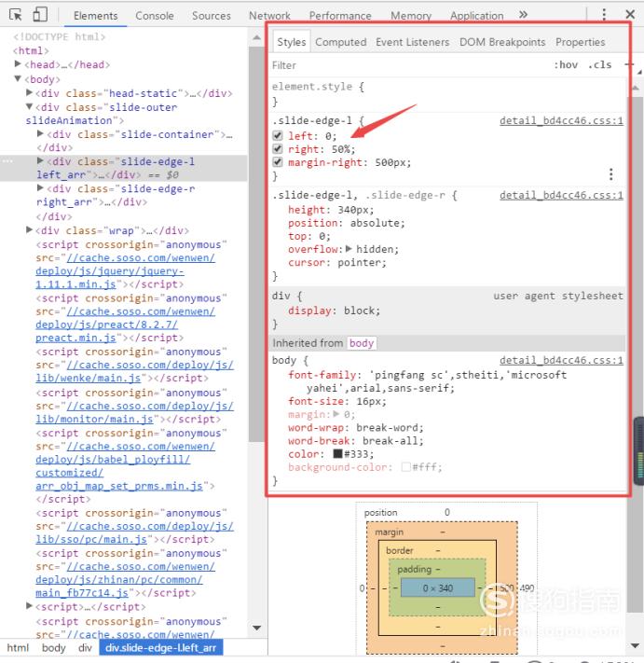Click the DOM tree scroll-up arrow

pyautogui.click(x=256, y=37)
